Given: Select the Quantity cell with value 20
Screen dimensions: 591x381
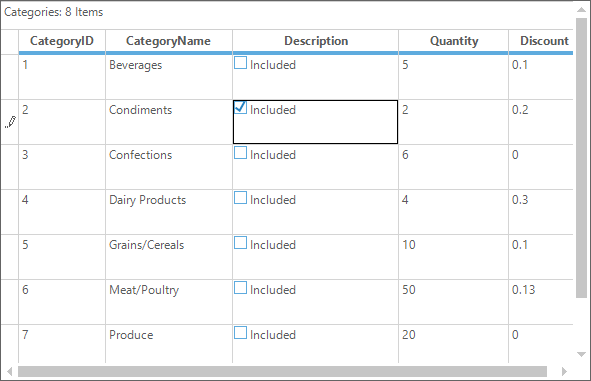Looking at the screenshot, I should tap(453, 344).
